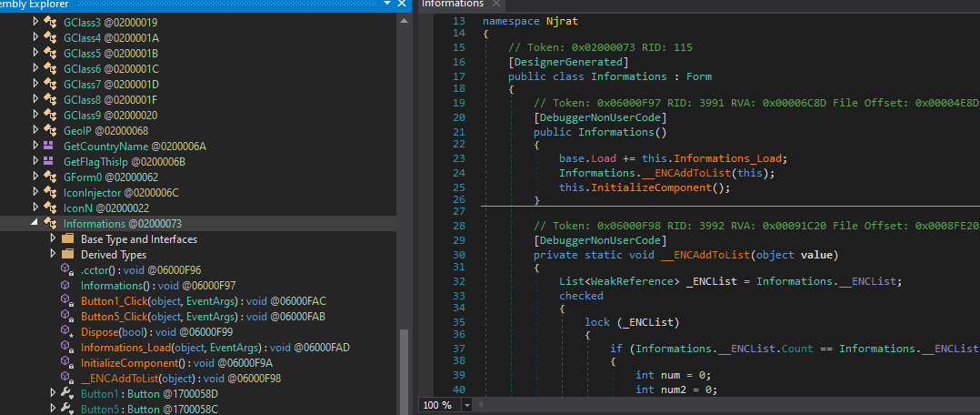Close the Assembly Explorer panel
980x415 pixels.
(403, 5)
